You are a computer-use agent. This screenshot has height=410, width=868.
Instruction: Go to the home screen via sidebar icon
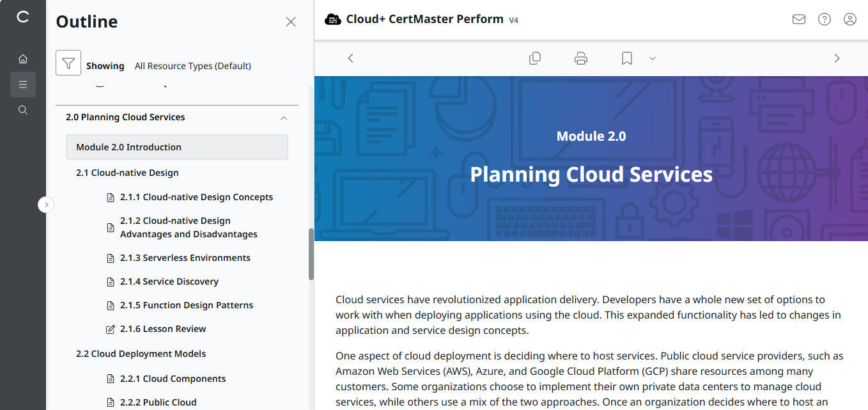22,58
